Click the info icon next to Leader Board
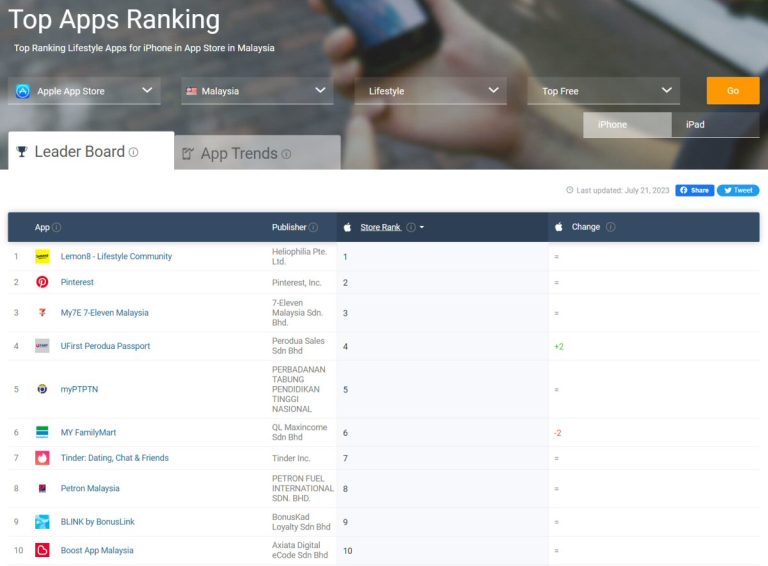Image resolution: width=768 pixels, height=566 pixels. [133, 153]
